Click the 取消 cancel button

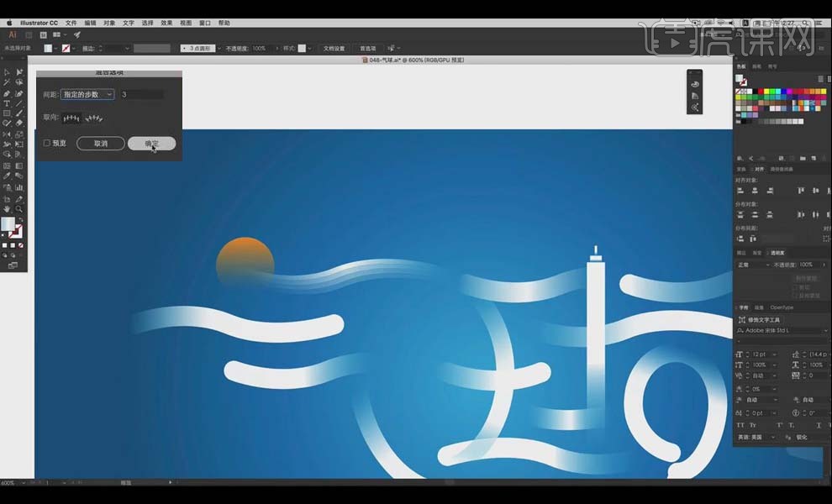[101, 144]
